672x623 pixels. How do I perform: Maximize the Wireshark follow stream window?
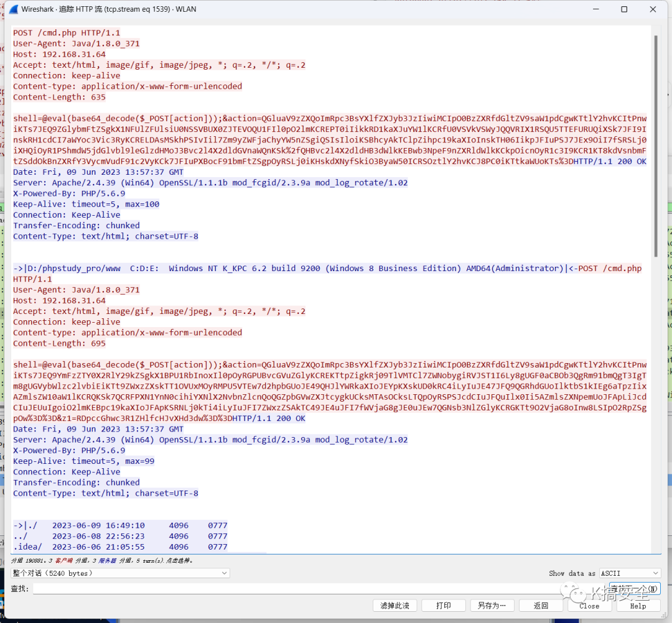(624, 9)
